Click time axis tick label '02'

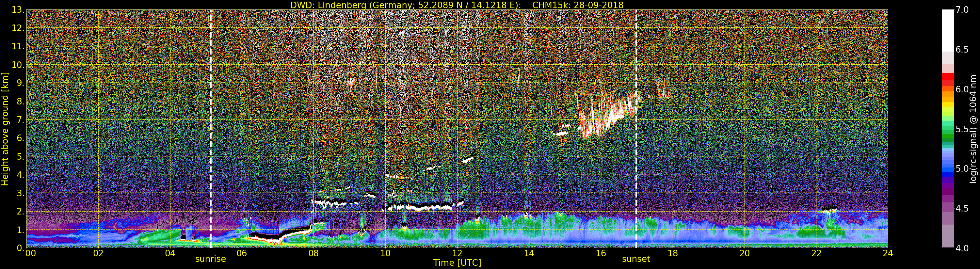pos(98,253)
